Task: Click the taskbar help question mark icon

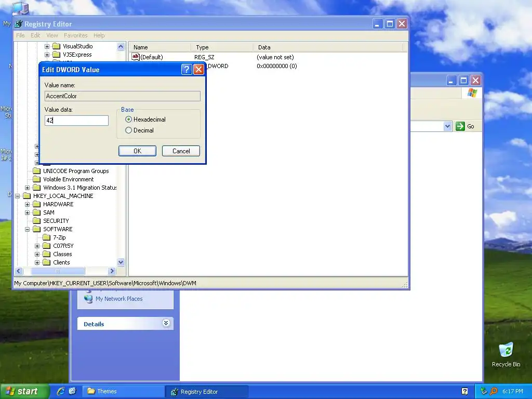Action: [465, 391]
